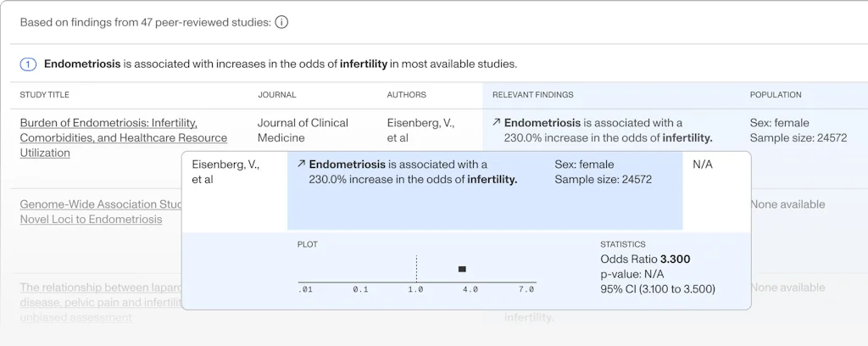Click the Authors column header
This screenshot has width=868, height=346.
click(x=407, y=95)
